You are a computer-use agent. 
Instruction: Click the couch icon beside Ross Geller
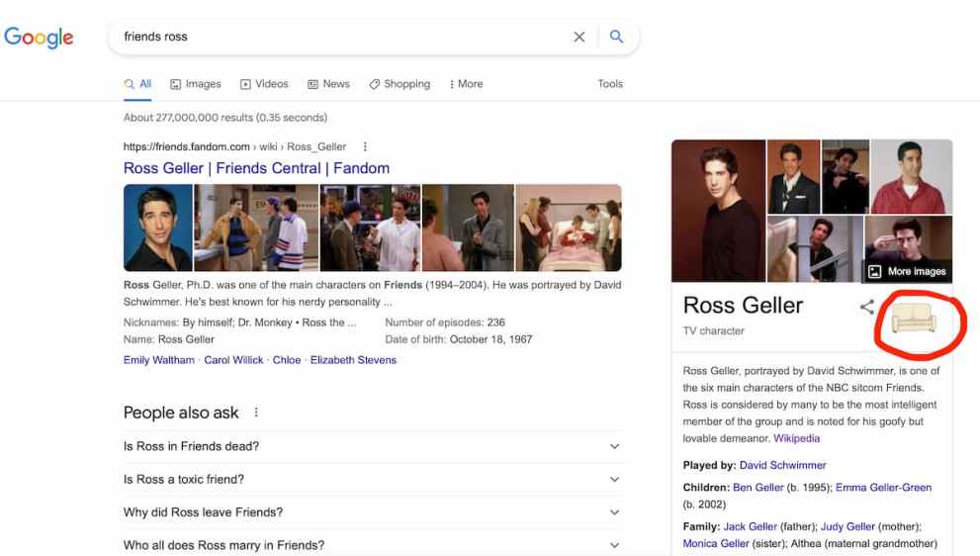point(914,318)
